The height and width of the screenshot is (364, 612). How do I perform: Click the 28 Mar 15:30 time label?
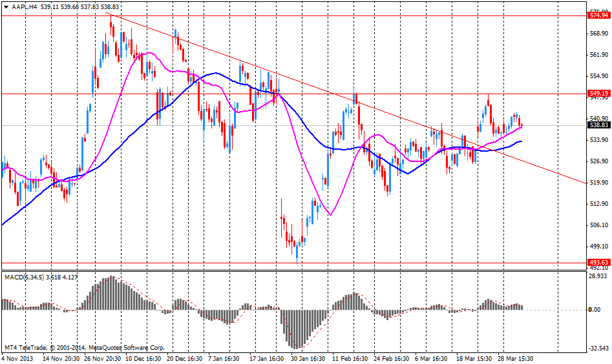[x=515, y=359]
